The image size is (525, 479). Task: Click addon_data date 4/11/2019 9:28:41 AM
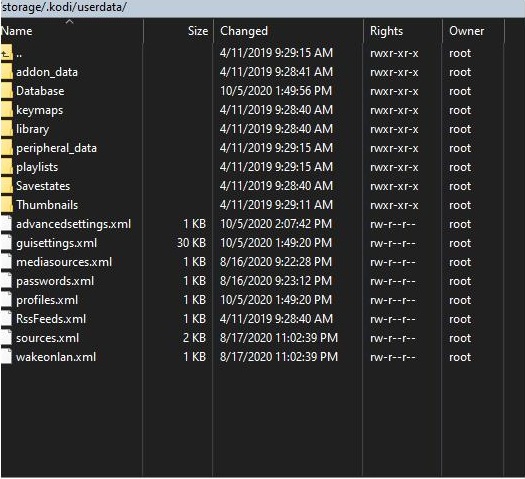click(x=277, y=72)
